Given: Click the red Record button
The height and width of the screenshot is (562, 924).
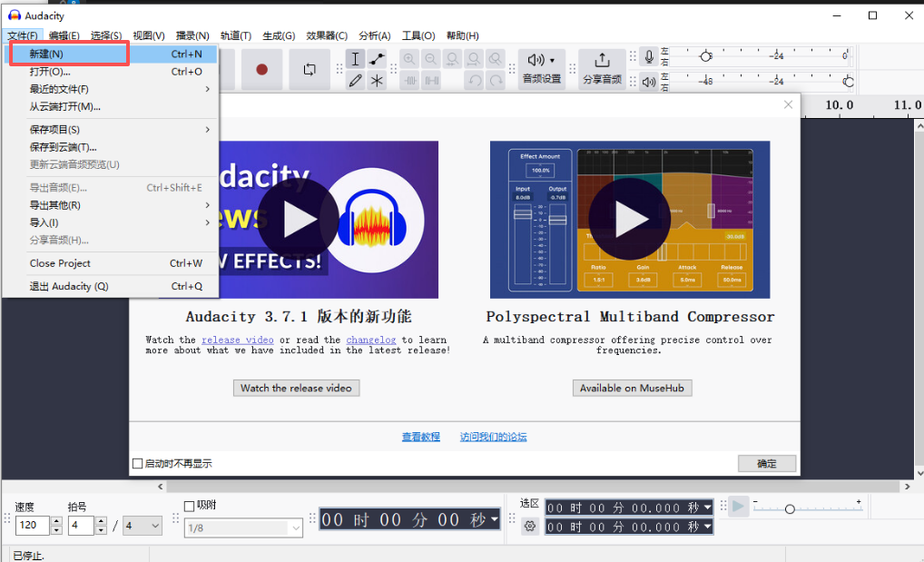Looking at the screenshot, I should pos(261,70).
